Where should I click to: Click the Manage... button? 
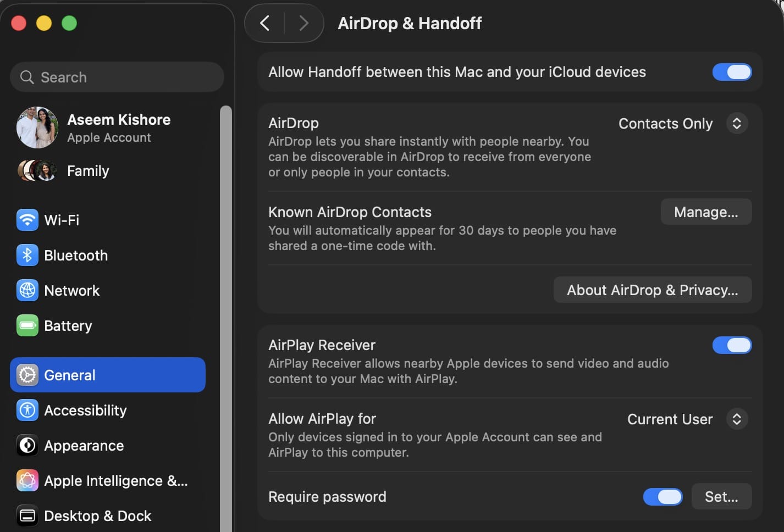pyautogui.click(x=706, y=212)
